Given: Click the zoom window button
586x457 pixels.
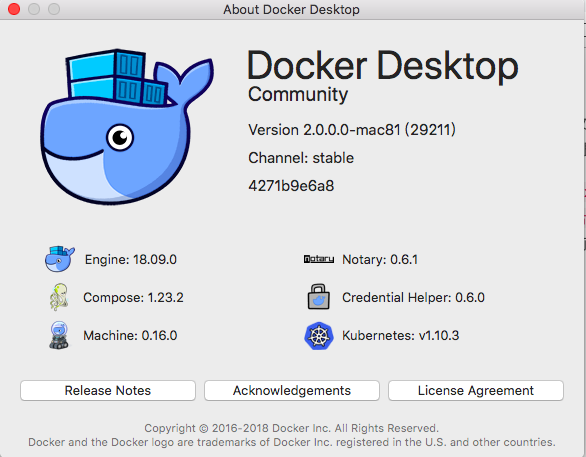Looking at the screenshot, I should click(x=54, y=9).
